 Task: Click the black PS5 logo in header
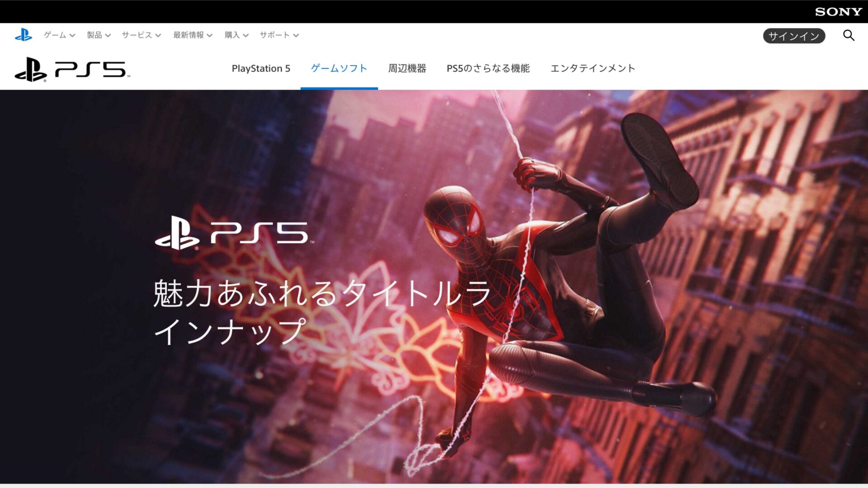(x=72, y=69)
